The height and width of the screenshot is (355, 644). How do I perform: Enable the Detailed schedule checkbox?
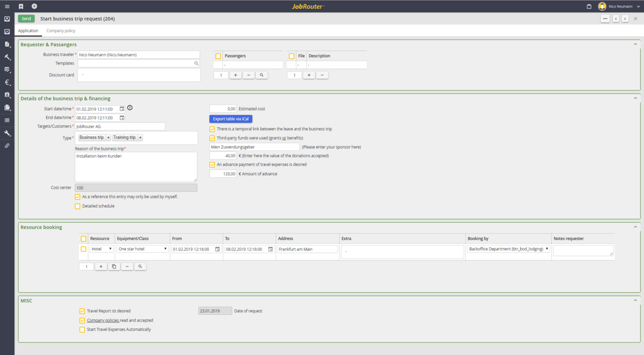point(77,206)
